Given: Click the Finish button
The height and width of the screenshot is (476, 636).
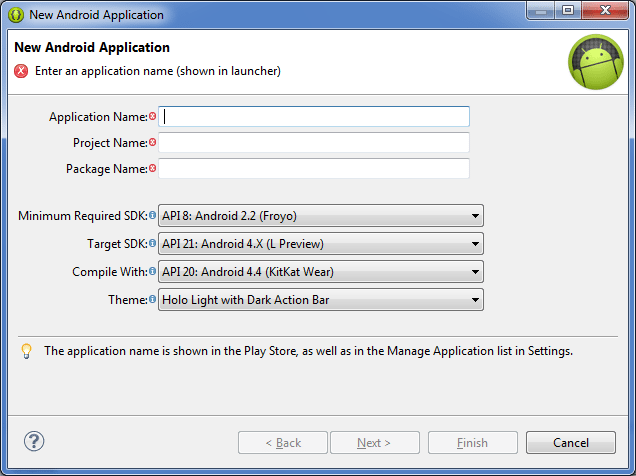Looking at the screenshot, I should [473, 442].
